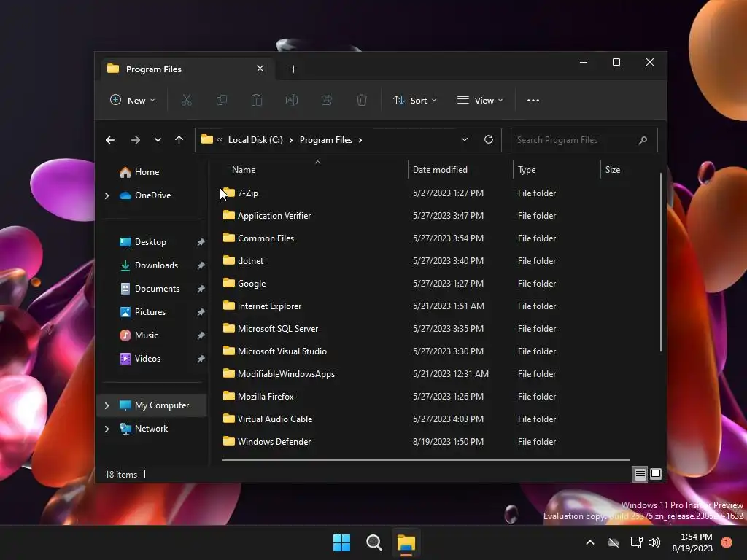Go forward with the right arrow
The width and height of the screenshot is (747, 560).
[135, 140]
